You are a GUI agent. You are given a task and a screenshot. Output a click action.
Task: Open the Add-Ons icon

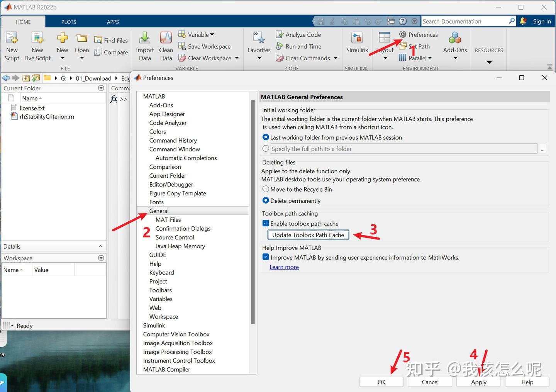pyautogui.click(x=455, y=38)
